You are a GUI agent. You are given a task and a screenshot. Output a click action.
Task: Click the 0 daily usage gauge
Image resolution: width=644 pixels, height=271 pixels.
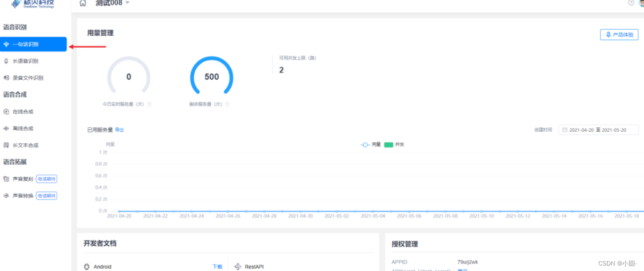point(129,77)
